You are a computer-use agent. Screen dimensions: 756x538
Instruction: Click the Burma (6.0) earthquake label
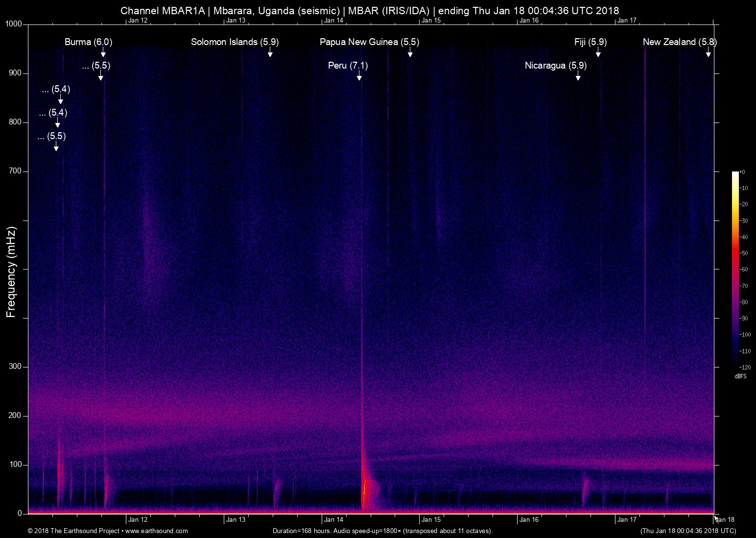pyautogui.click(x=88, y=42)
